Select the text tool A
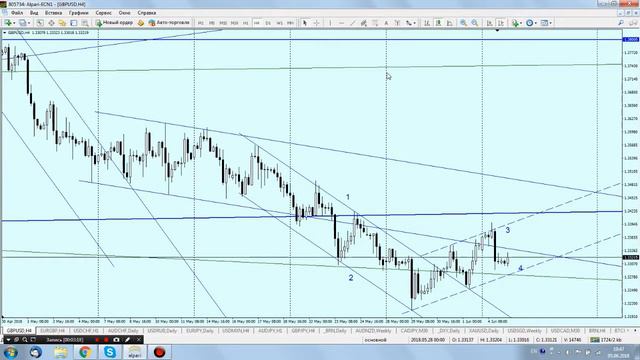Screen dimensions: 640x360 tap(386, 23)
